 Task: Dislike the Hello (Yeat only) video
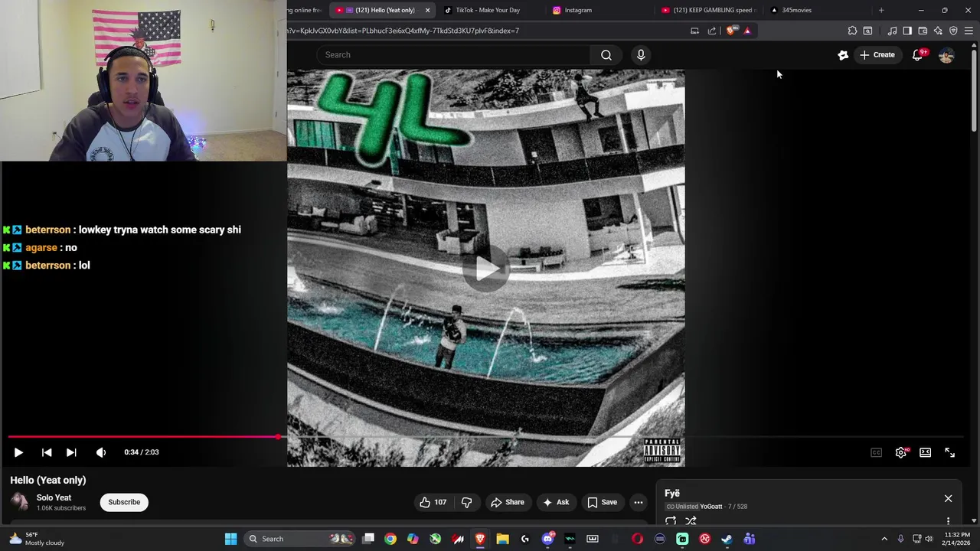pos(466,502)
